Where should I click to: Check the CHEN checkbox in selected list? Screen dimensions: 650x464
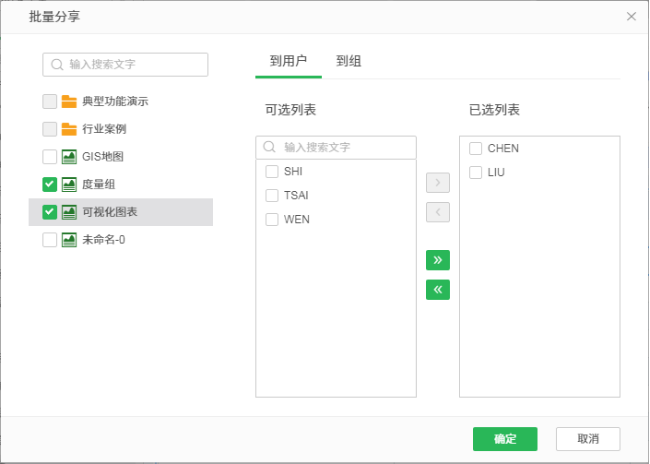tap(475, 149)
